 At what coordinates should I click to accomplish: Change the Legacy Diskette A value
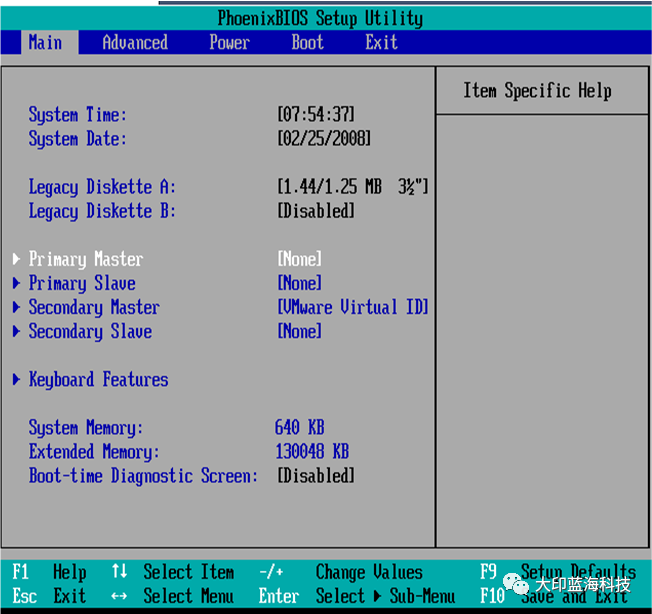point(353,187)
